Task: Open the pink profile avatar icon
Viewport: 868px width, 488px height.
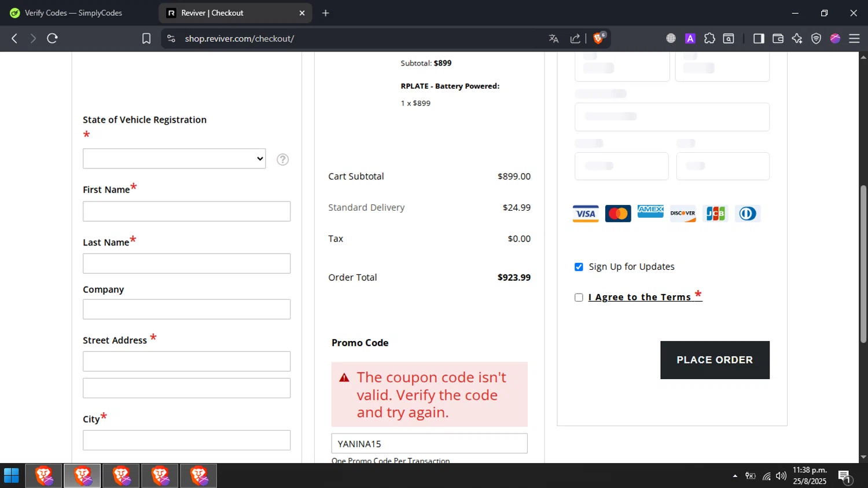Action: [835, 38]
